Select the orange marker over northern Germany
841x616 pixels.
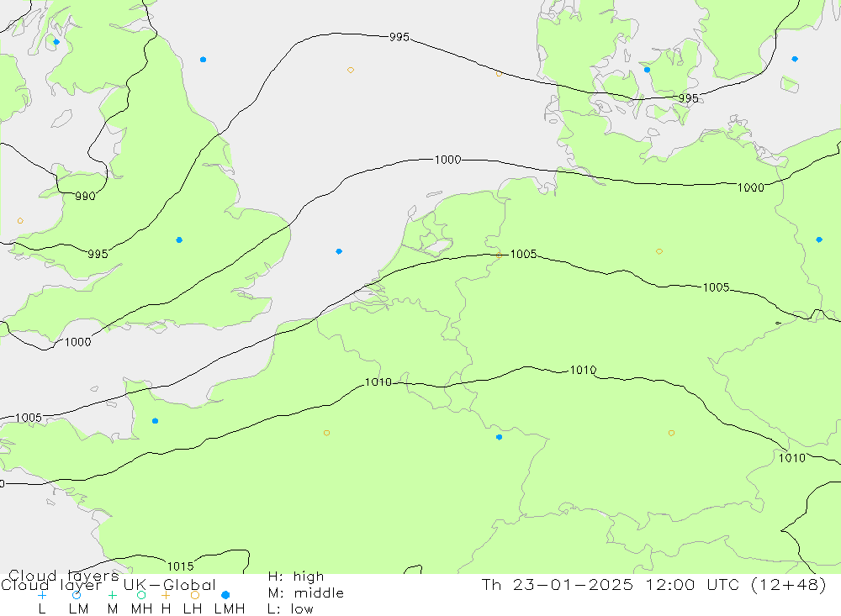(x=659, y=251)
